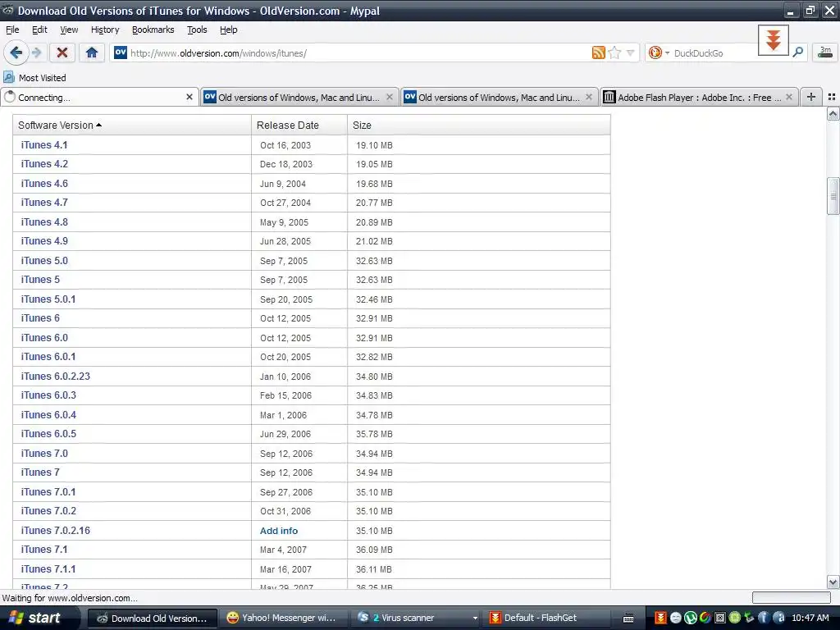
Task: Open the File menu
Action: tap(12, 30)
